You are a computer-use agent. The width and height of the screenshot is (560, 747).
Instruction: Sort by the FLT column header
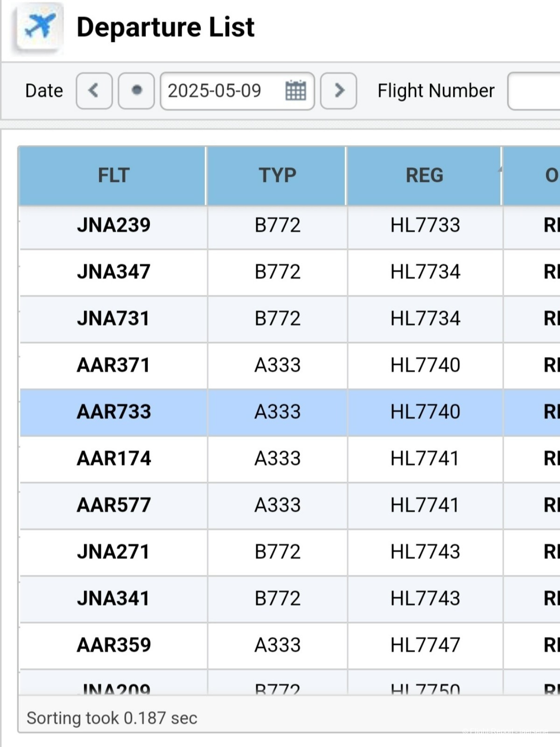coord(113,175)
